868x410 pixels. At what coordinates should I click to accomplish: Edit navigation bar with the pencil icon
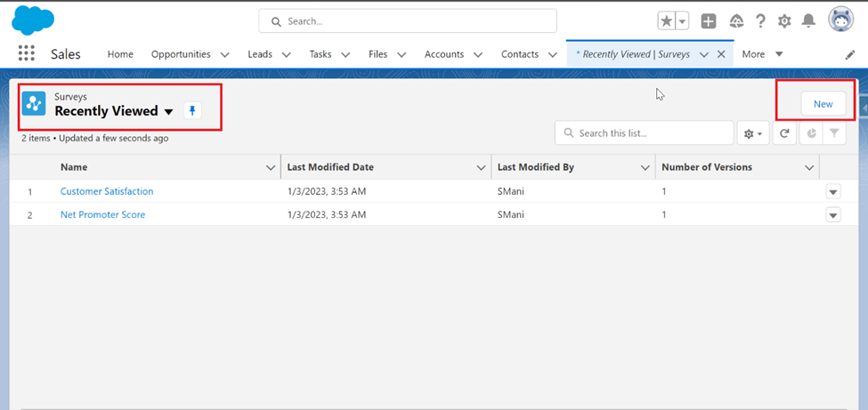pos(849,55)
